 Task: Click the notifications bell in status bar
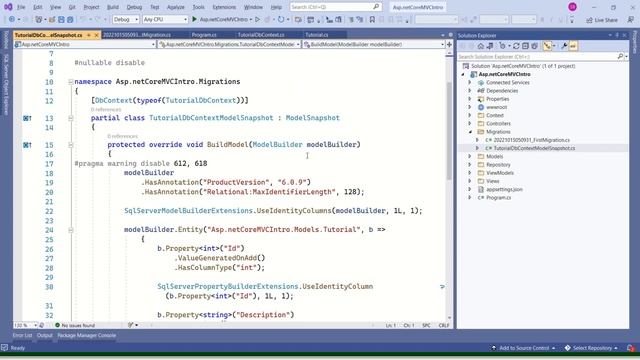click(x=631, y=348)
